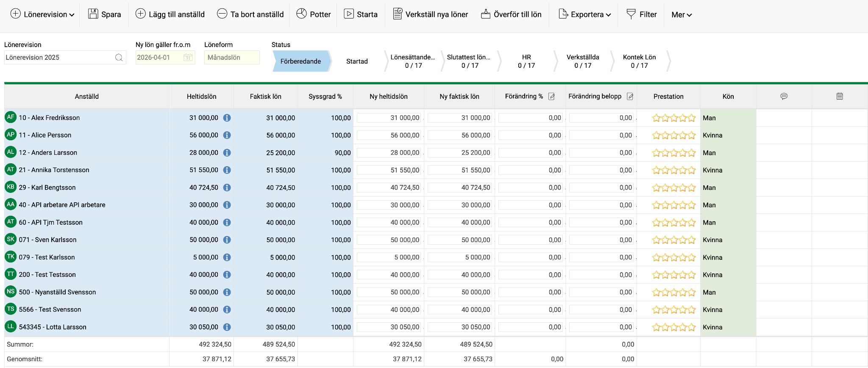
Task: Select the Verkställda status step
Action: pyautogui.click(x=583, y=61)
